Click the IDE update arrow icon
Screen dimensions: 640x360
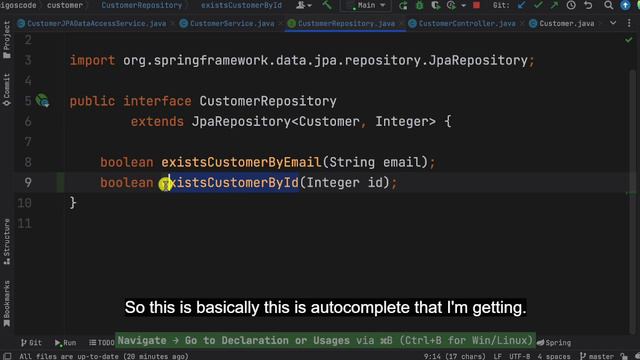pyautogui.click(x=625, y=5)
